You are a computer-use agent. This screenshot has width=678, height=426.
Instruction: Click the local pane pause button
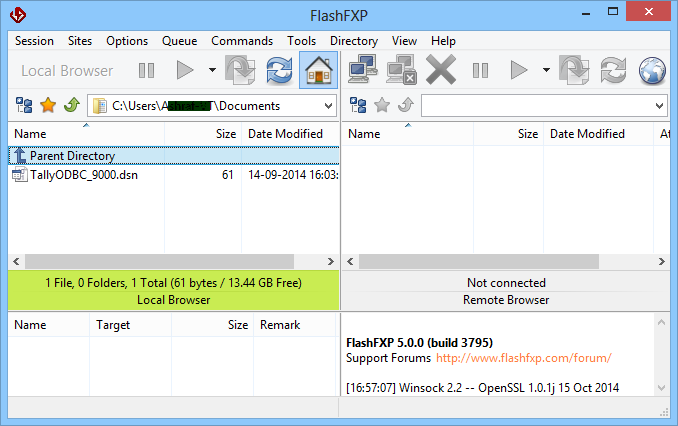pos(147,70)
